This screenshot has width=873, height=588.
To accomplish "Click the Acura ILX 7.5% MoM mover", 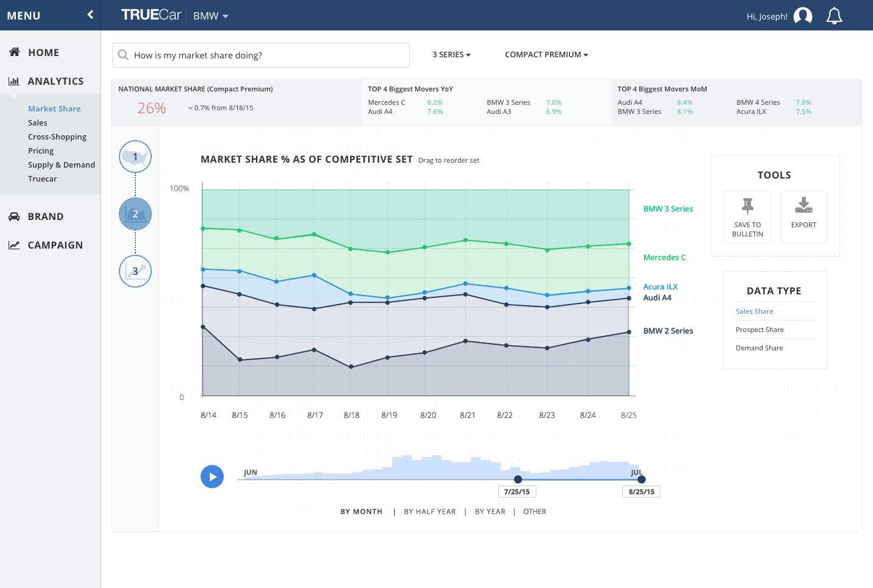I will [774, 112].
